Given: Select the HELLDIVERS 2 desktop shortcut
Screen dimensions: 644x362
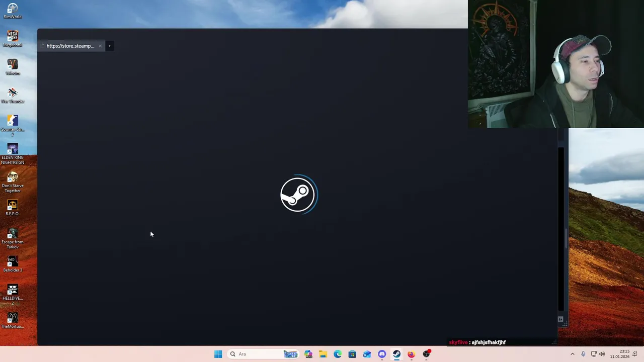Looking at the screenshot, I should 13,294.
